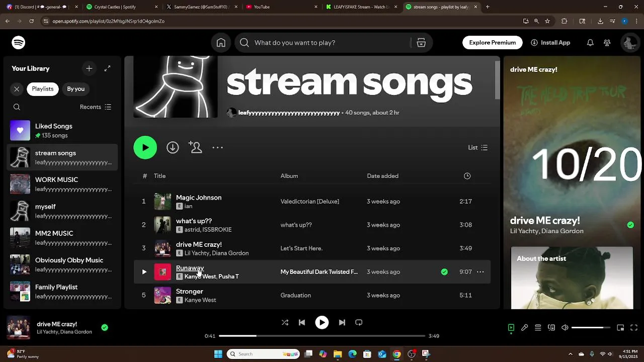Click the Spotify logo icon
This screenshot has height=362, width=644.
click(19, 43)
